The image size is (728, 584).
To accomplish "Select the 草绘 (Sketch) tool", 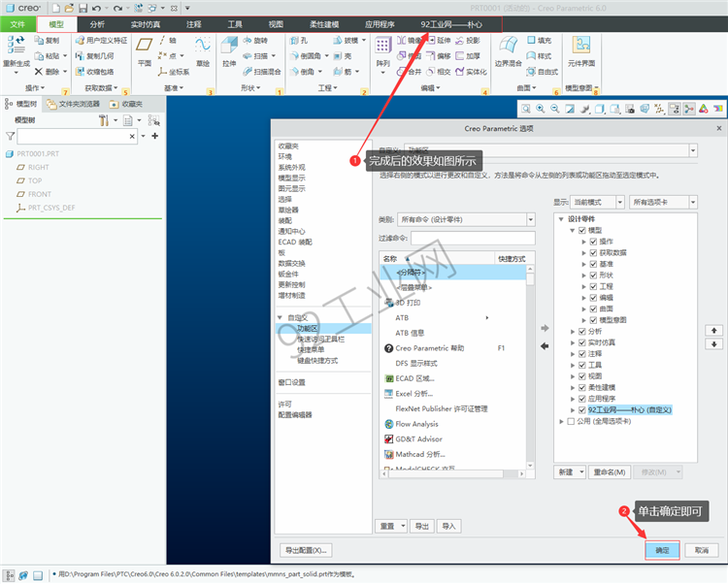I will 203,51.
